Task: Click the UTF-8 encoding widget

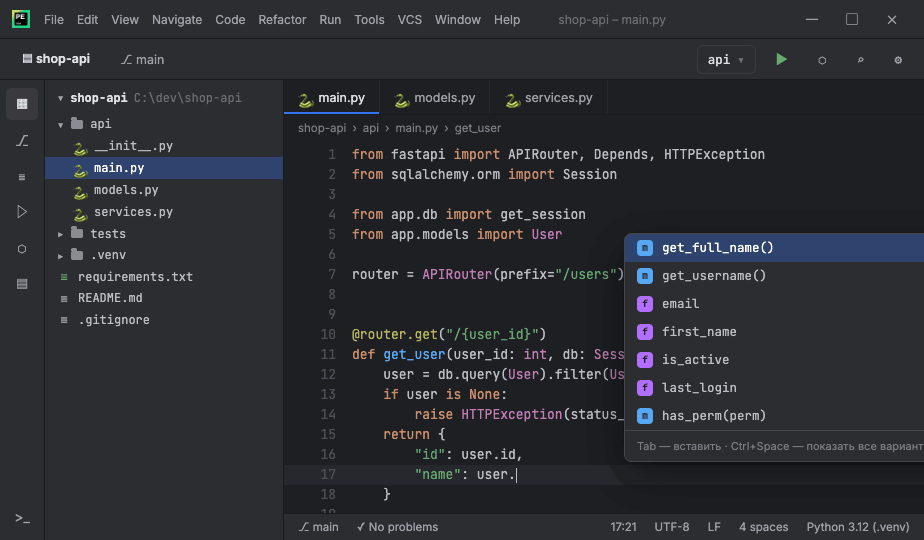Action: pyautogui.click(x=672, y=527)
